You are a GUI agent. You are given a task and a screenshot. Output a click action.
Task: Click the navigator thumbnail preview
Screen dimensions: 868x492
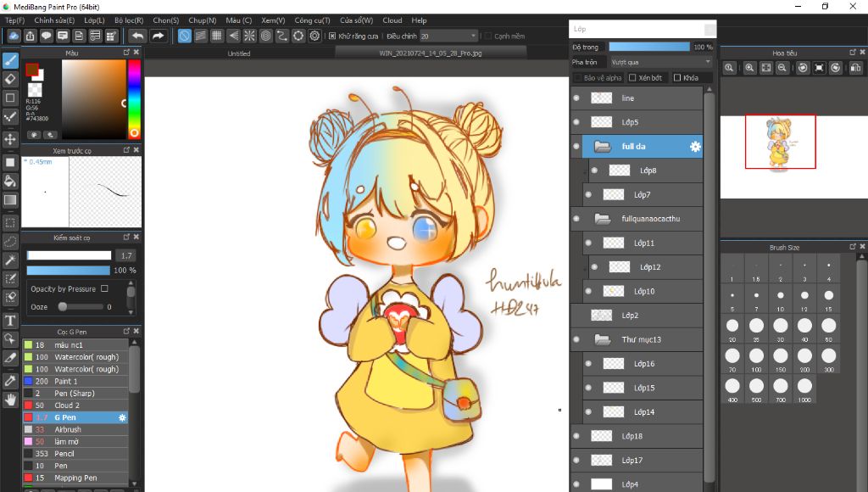[x=780, y=142]
